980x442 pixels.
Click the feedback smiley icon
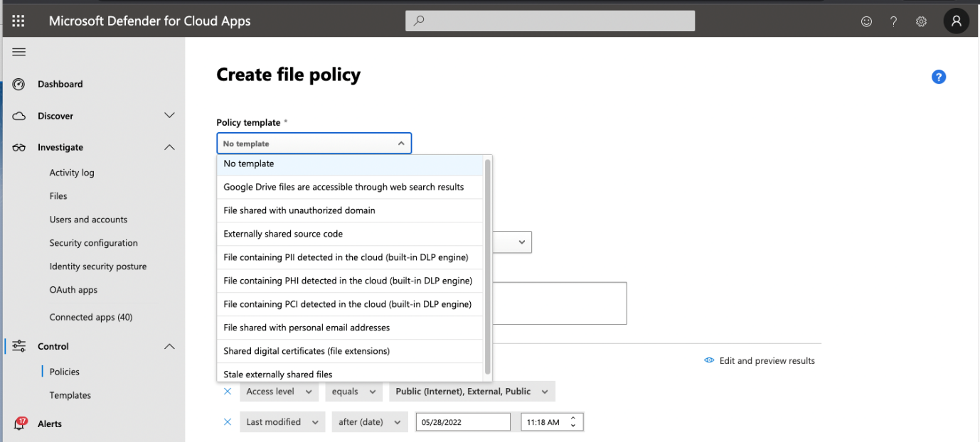tap(866, 21)
